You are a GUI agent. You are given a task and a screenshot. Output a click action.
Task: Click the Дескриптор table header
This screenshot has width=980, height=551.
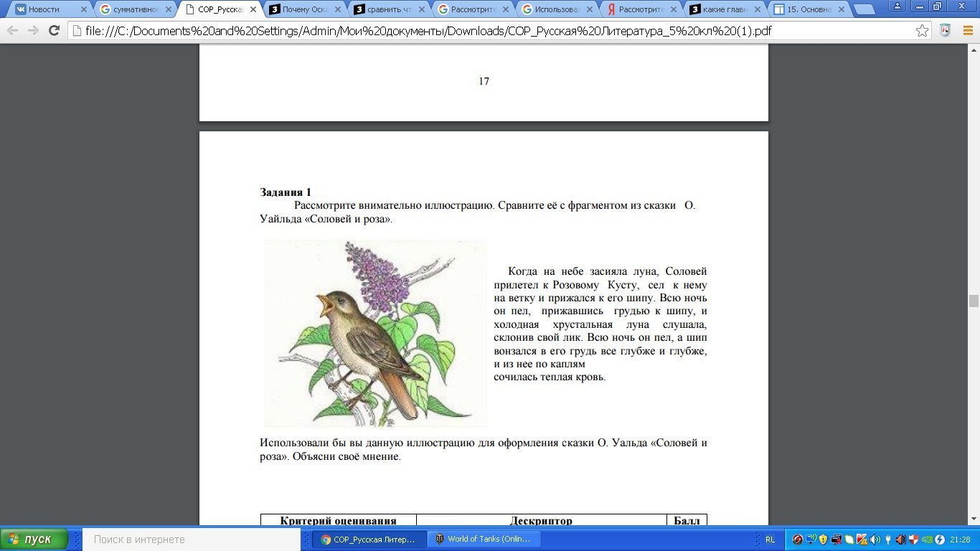click(541, 521)
